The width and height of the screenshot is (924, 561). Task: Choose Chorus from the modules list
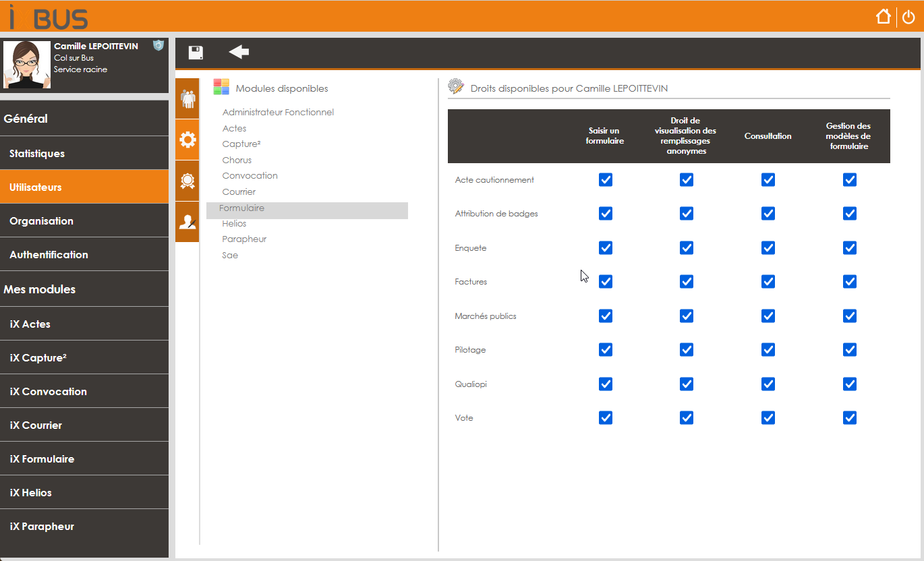237,160
